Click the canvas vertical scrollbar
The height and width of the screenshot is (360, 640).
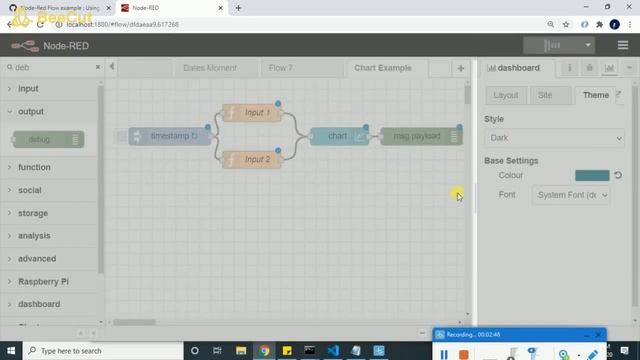(468, 95)
